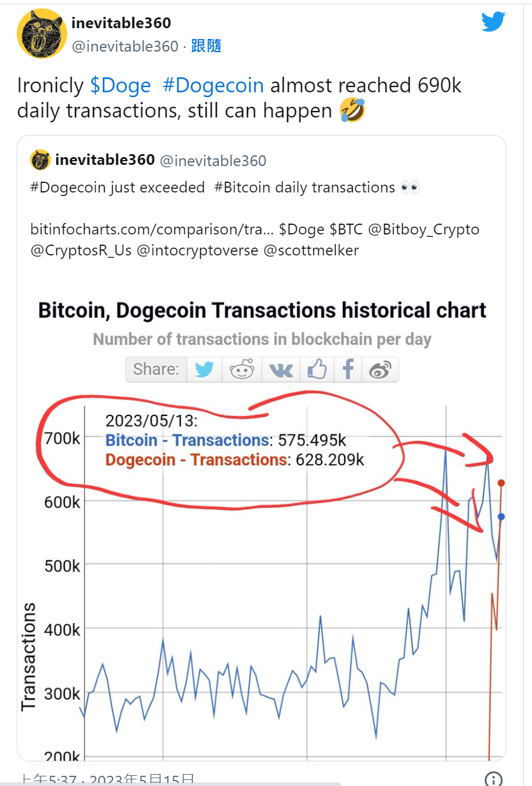Open the tweet timestamp at bottom
Viewport: 532px width, 786px height.
(x=107, y=779)
